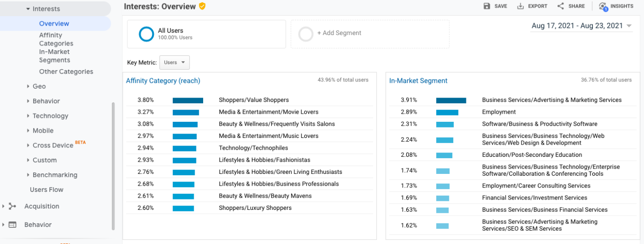Open the Affinity Category (reach) link
Image resolution: width=644 pixels, height=244 pixels.
click(163, 81)
